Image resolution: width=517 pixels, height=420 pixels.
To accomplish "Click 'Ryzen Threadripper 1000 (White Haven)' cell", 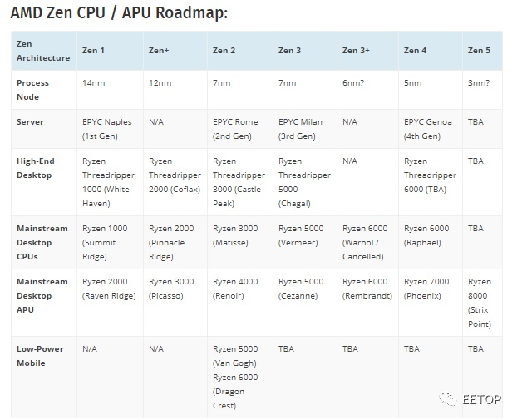I will 109,182.
